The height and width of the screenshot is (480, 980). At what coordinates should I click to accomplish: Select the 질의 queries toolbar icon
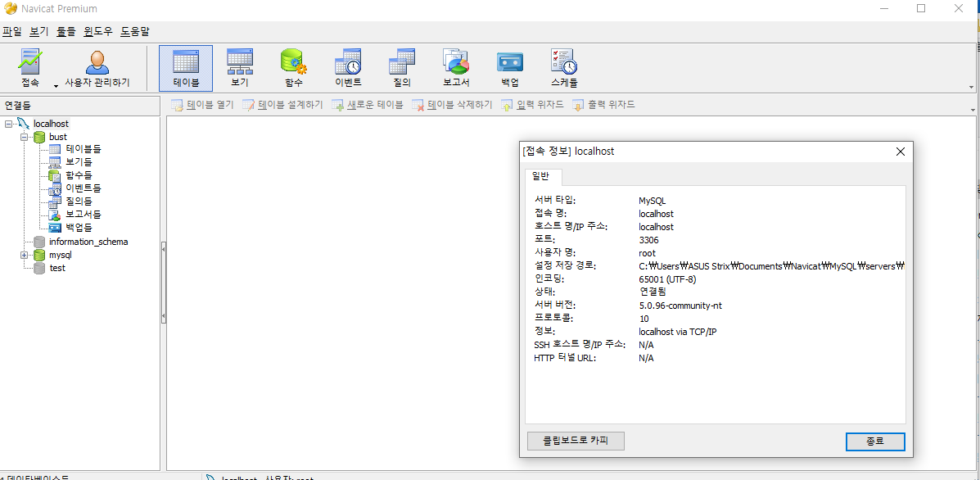[402, 68]
